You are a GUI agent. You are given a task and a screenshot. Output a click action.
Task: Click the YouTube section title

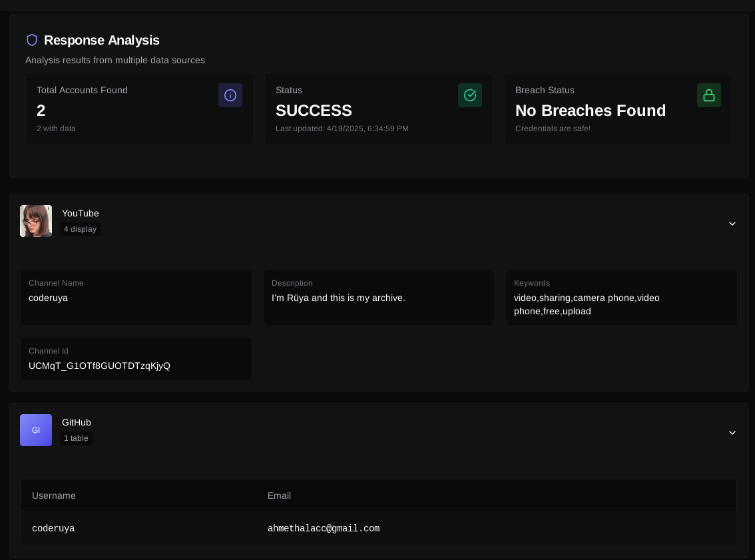click(x=81, y=213)
